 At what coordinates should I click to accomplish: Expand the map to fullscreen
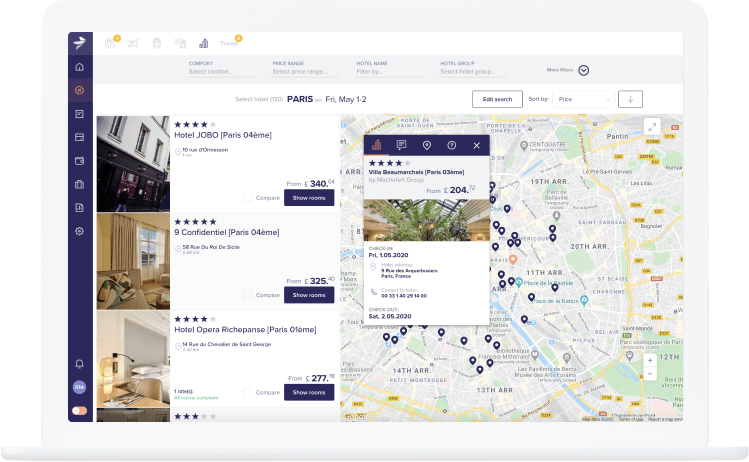652,127
